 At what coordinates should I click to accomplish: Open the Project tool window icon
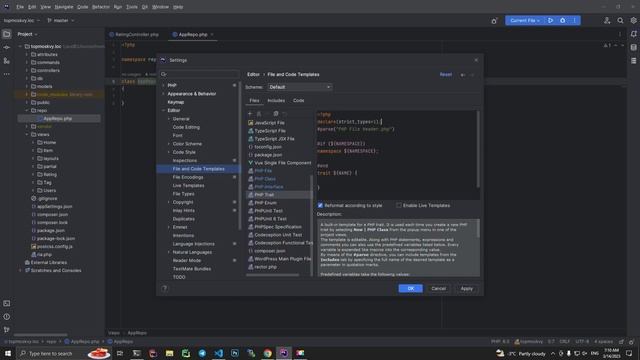[x=7, y=34]
